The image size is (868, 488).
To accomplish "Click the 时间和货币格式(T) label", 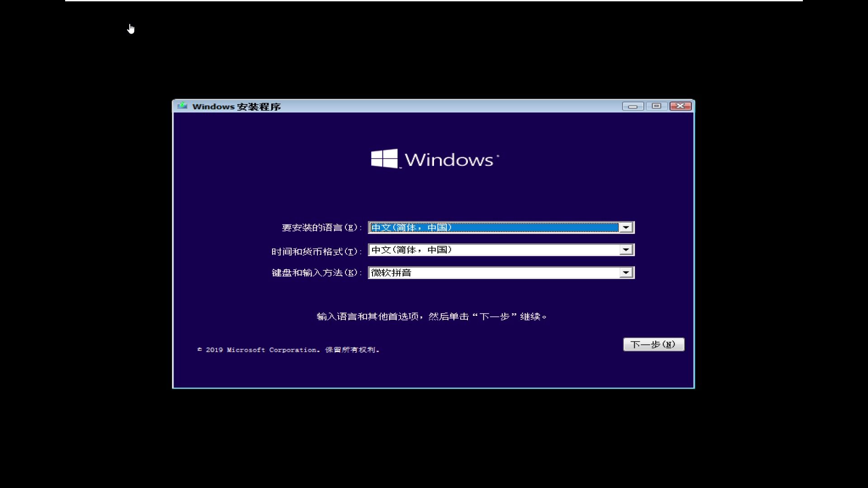I will [x=316, y=251].
